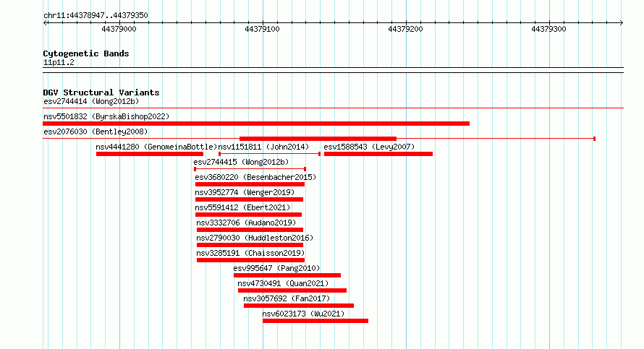Click the red bar under esv3680220
Screen dimensions: 644x349
[x=250, y=184]
